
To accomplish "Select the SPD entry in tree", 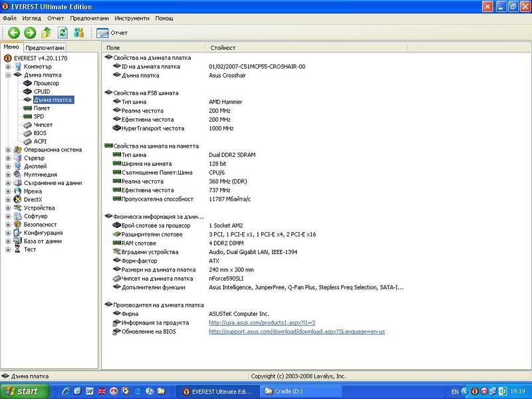I will (39, 116).
